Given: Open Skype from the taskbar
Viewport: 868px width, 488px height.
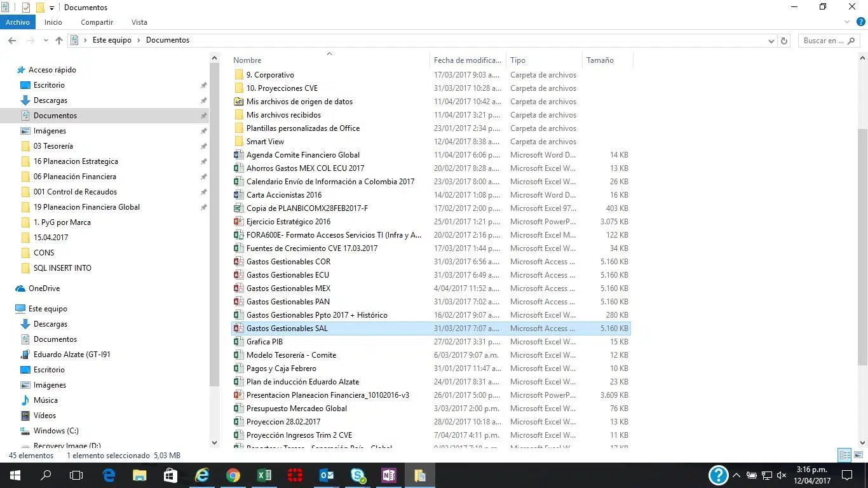Looking at the screenshot, I should (358, 475).
